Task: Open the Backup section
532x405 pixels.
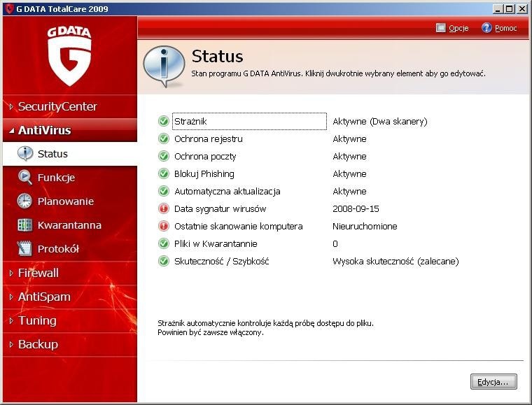Action: [38, 344]
